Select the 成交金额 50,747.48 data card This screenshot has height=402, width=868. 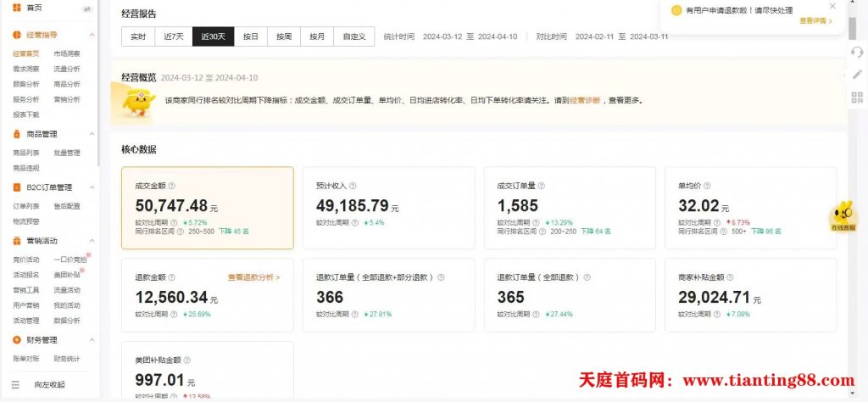208,208
